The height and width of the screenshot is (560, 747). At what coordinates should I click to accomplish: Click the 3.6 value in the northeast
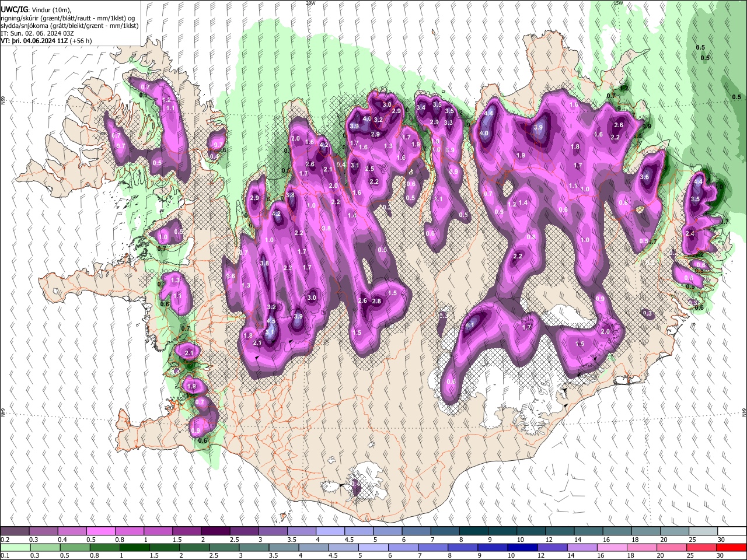point(644,177)
